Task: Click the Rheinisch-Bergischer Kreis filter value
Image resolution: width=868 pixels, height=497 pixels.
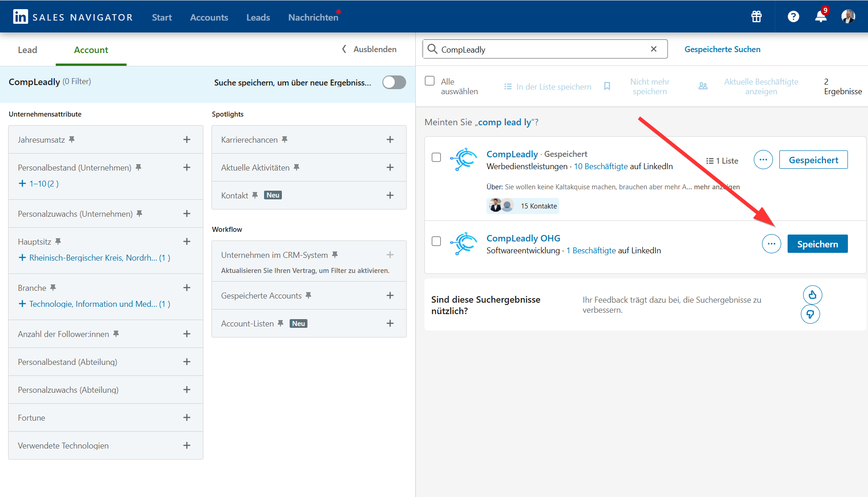Action: click(x=94, y=257)
